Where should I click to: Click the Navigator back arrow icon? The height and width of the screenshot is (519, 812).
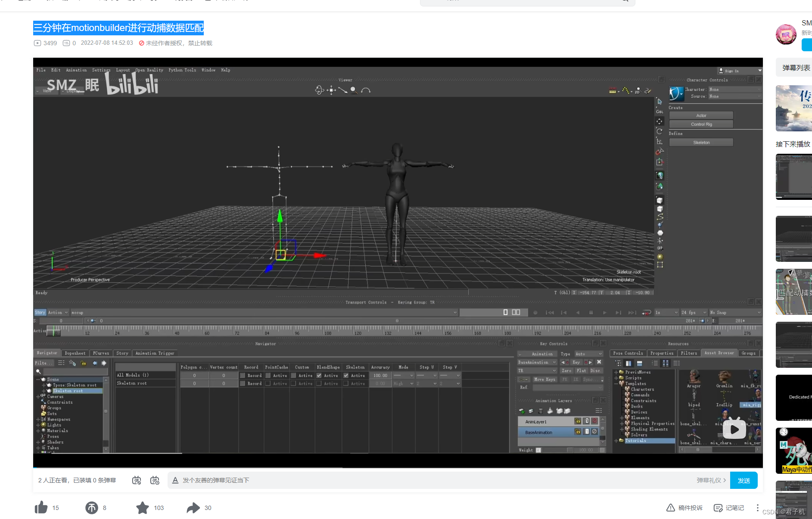95,363
